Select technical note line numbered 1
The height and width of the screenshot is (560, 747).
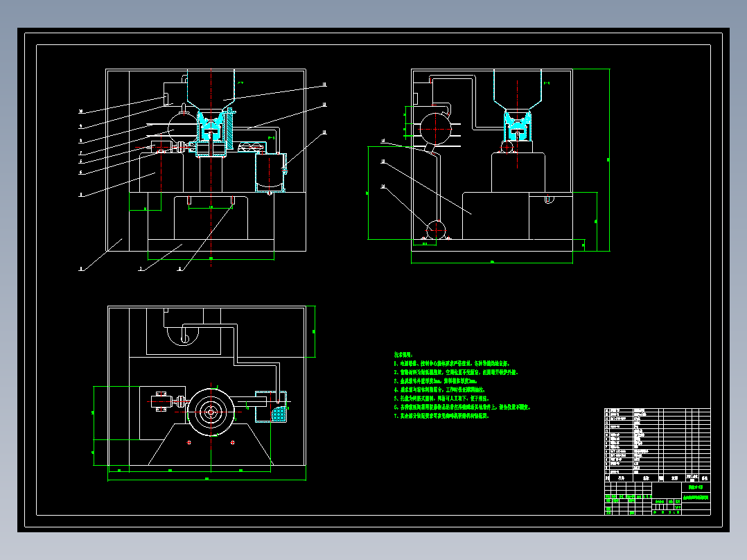tap(451, 364)
